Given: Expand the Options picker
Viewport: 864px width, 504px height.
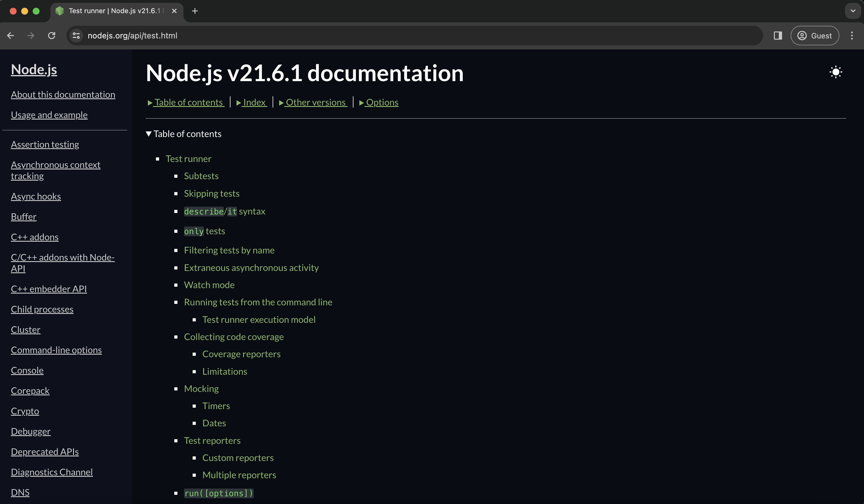Looking at the screenshot, I should tap(378, 102).
